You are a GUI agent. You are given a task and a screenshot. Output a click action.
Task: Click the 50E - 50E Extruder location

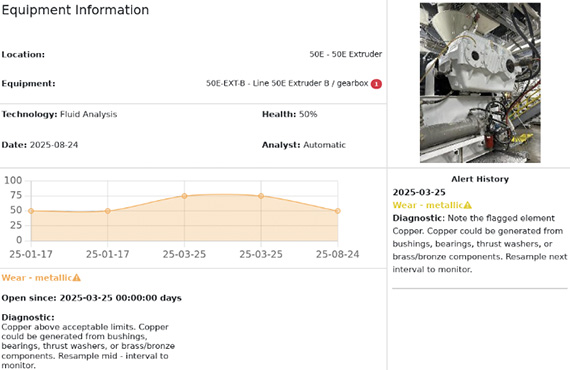point(346,54)
